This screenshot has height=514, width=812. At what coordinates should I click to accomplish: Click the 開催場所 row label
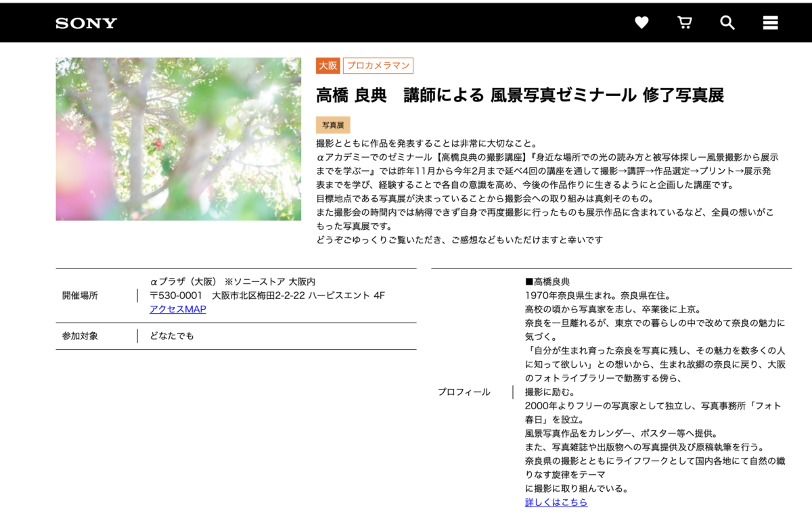point(80,296)
